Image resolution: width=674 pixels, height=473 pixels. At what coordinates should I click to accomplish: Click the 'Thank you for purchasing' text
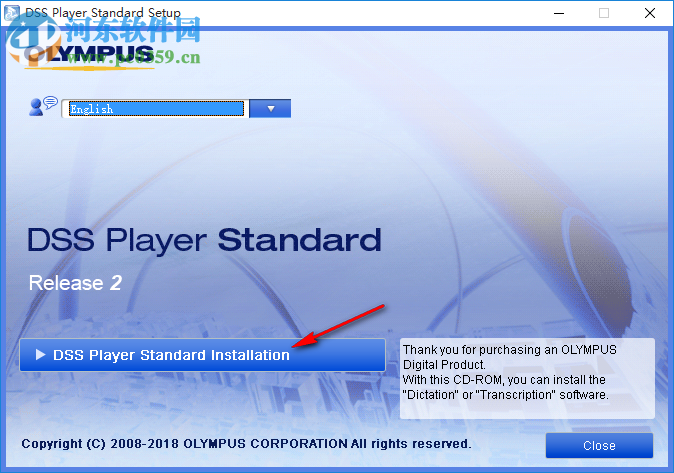pyautogui.click(x=510, y=372)
